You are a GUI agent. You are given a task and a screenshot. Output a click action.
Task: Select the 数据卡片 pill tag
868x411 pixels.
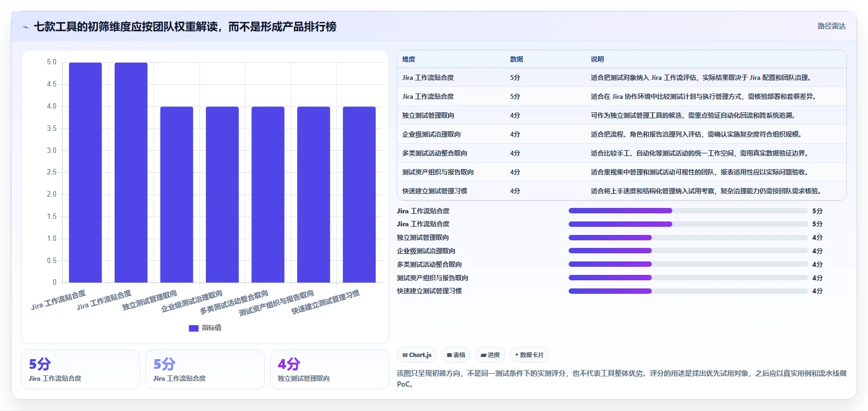click(x=529, y=355)
